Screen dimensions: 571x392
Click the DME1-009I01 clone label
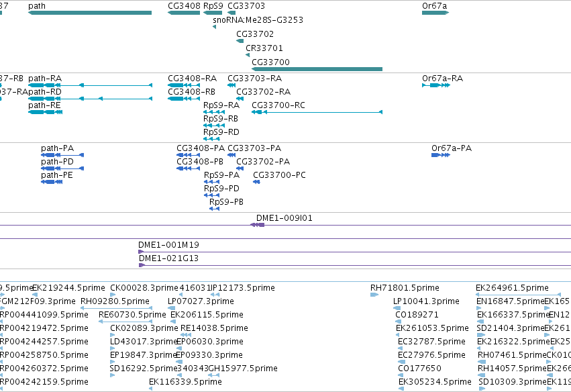(x=284, y=218)
